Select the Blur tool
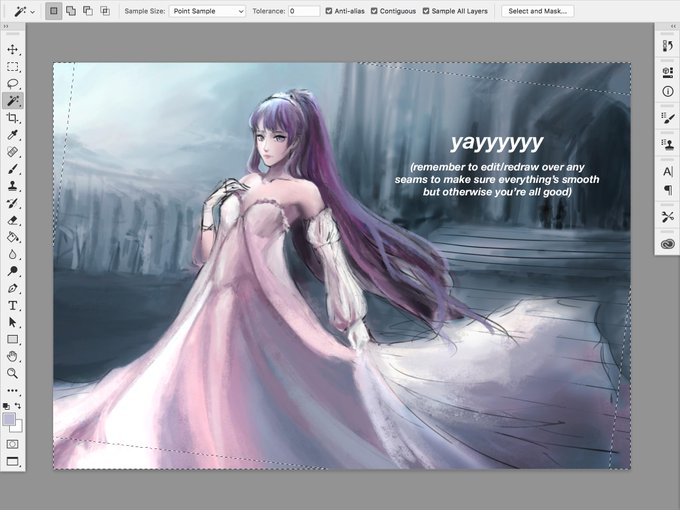Viewport: 680px width, 510px height. [x=13, y=254]
